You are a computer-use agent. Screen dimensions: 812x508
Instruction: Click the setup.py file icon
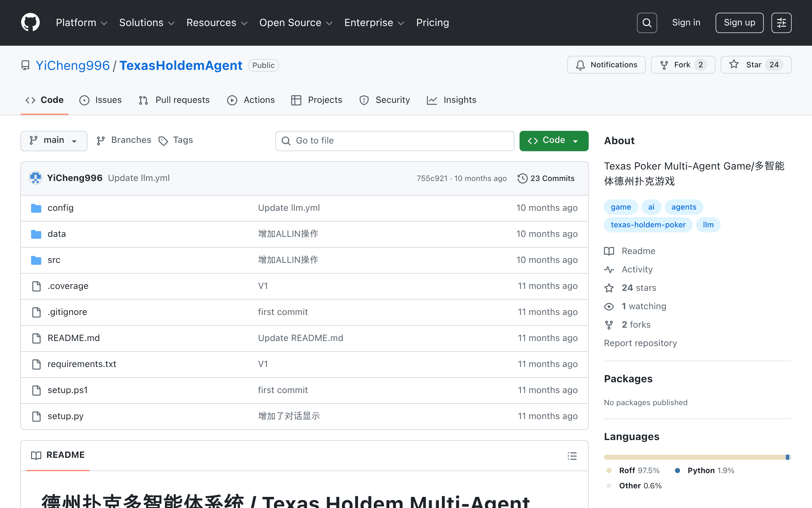(36, 416)
